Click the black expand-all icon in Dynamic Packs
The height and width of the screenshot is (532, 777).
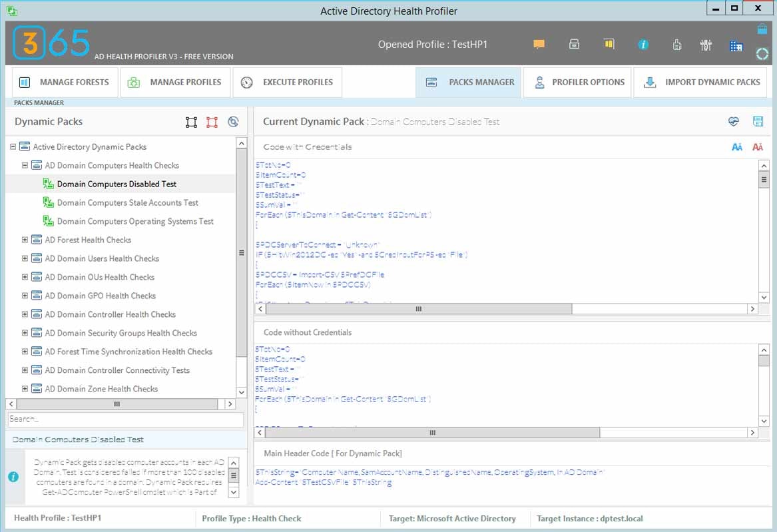(191, 122)
